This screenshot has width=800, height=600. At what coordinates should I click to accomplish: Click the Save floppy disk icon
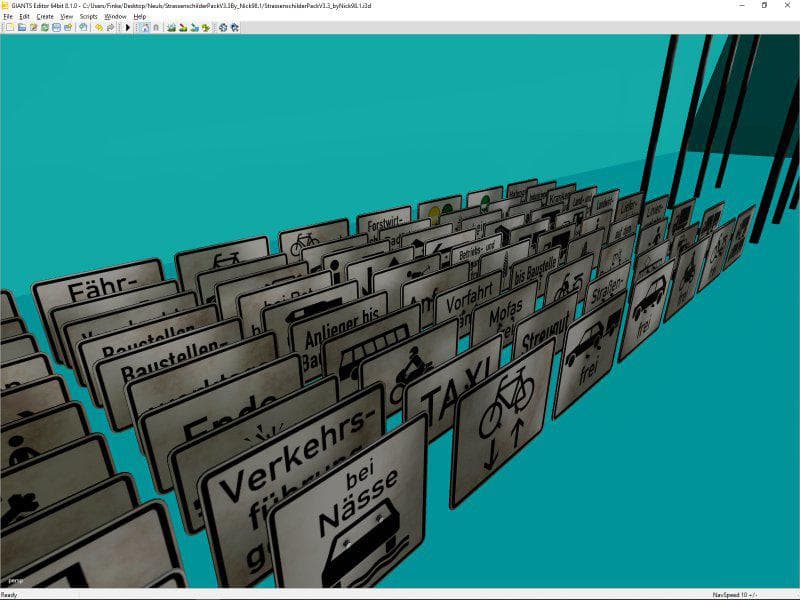tap(56, 28)
